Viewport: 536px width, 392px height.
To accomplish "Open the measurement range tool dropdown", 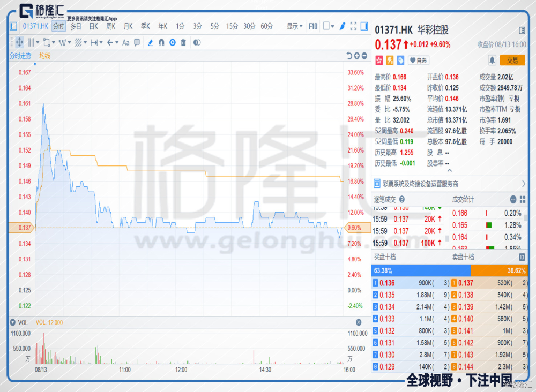I will click(x=96, y=42).
